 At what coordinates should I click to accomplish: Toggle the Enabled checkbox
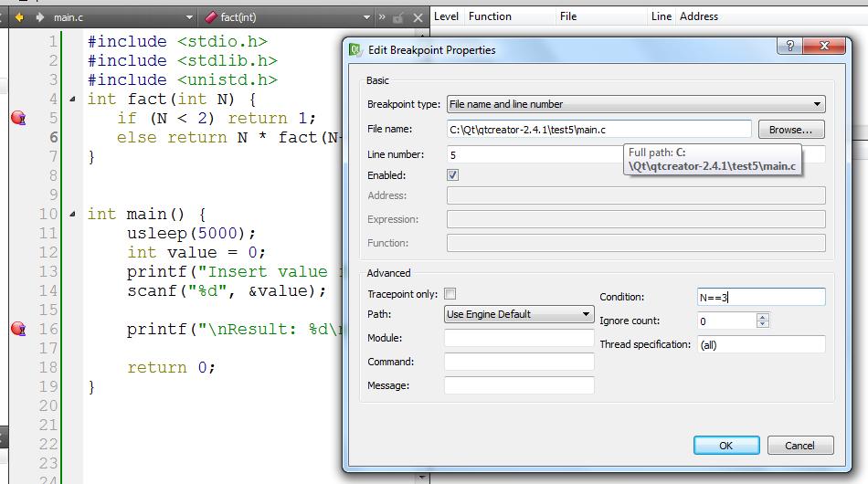tap(452, 174)
